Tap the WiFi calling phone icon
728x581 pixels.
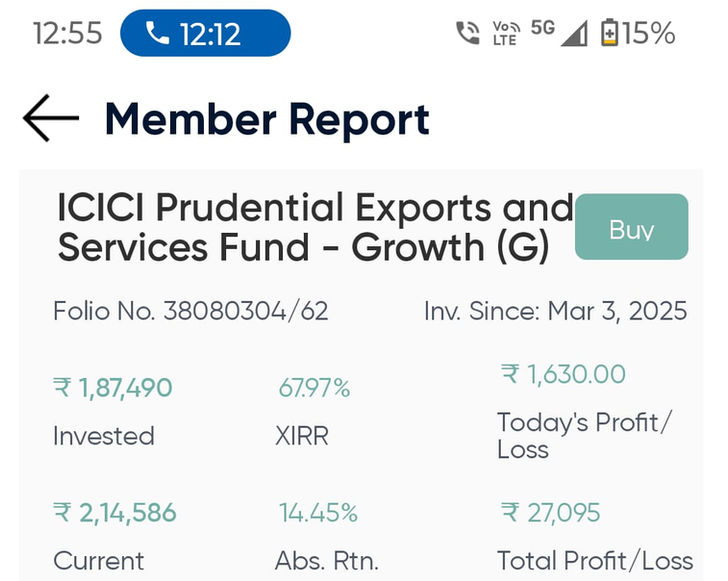[x=468, y=33]
